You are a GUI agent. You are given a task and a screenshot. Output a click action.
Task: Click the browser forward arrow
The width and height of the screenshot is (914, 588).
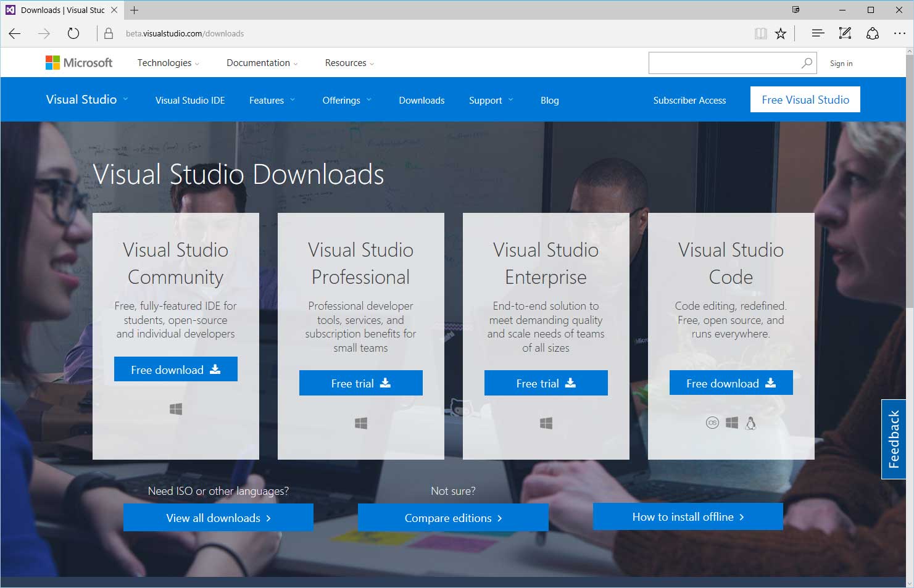(x=44, y=33)
